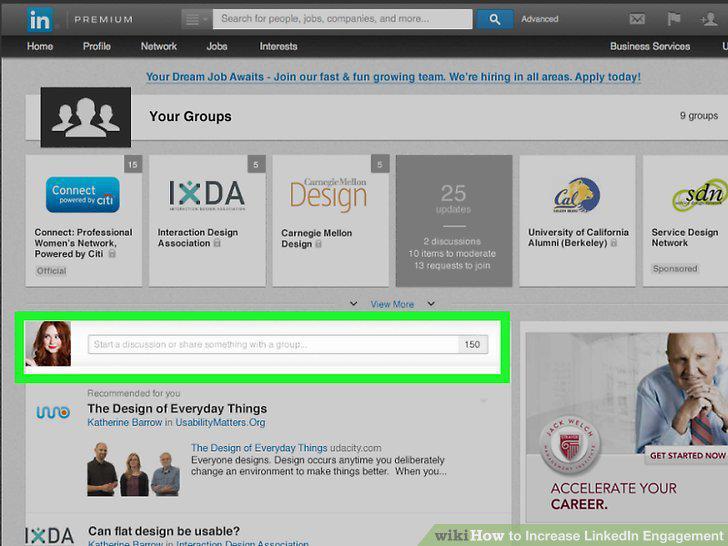The height and width of the screenshot is (546, 728).
Task: Open the Profile menu
Action: pos(97,46)
